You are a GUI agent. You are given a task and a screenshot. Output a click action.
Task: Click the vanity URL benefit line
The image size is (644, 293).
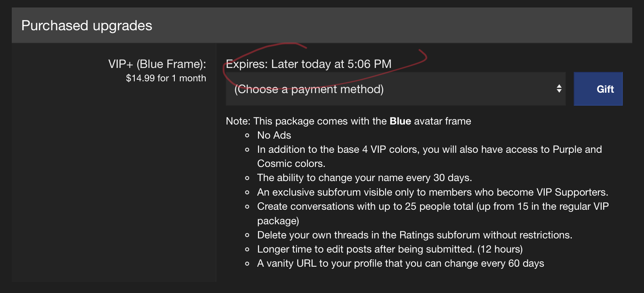click(x=401, y=263)
